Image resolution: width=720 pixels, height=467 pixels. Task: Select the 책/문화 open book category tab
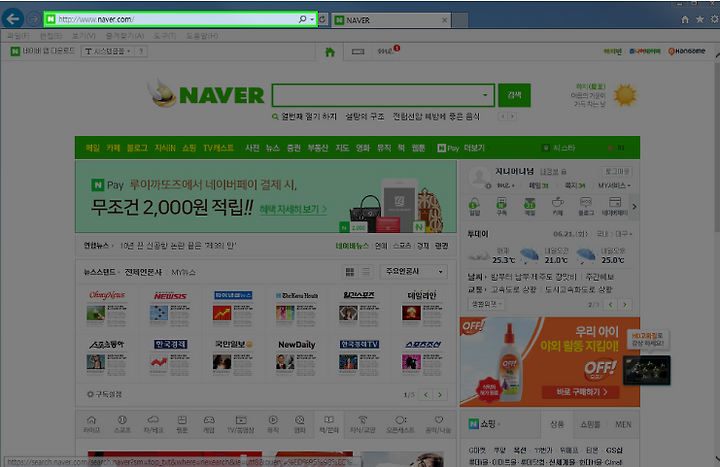click(329, 424)
